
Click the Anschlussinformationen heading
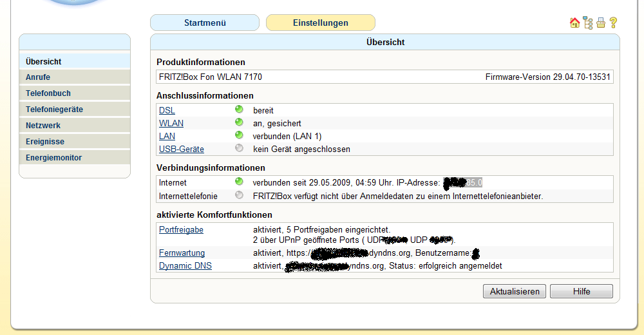tap(205, 95)
